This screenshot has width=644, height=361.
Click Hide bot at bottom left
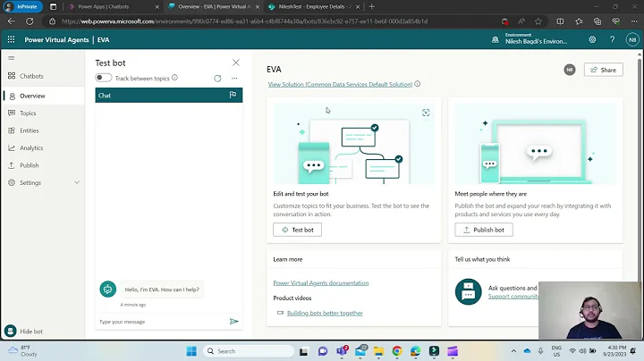pos(24,331)
